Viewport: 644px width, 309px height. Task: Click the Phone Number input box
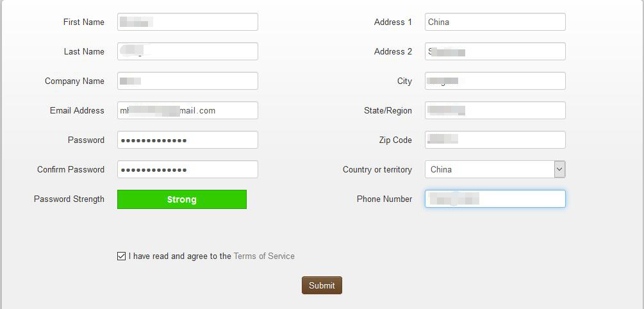point(495,199)
